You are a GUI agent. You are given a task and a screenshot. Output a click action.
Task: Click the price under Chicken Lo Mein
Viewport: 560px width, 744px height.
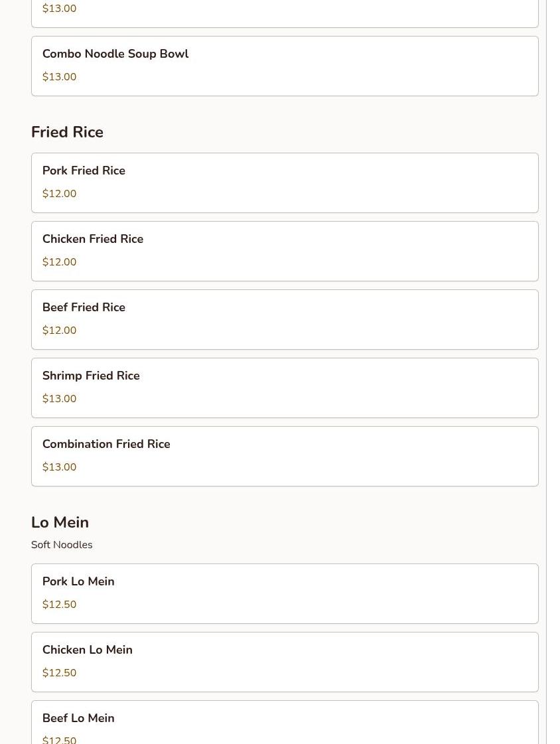point(59,673)
